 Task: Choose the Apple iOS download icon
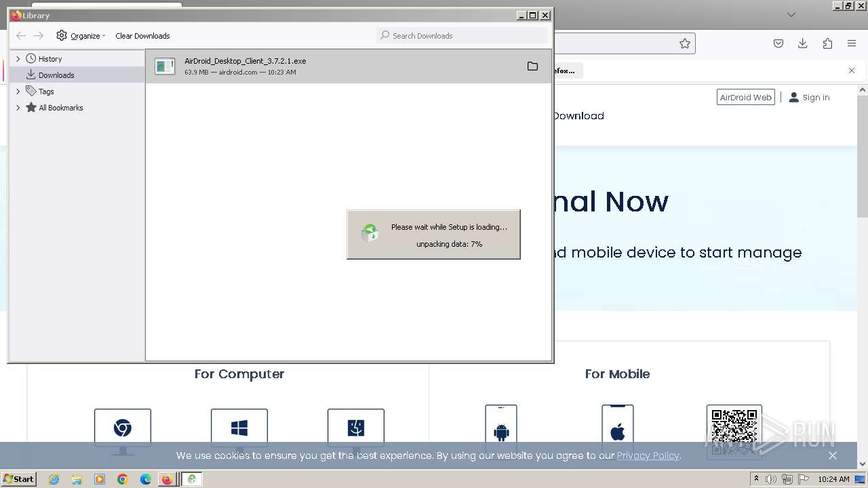coord(618,431)
